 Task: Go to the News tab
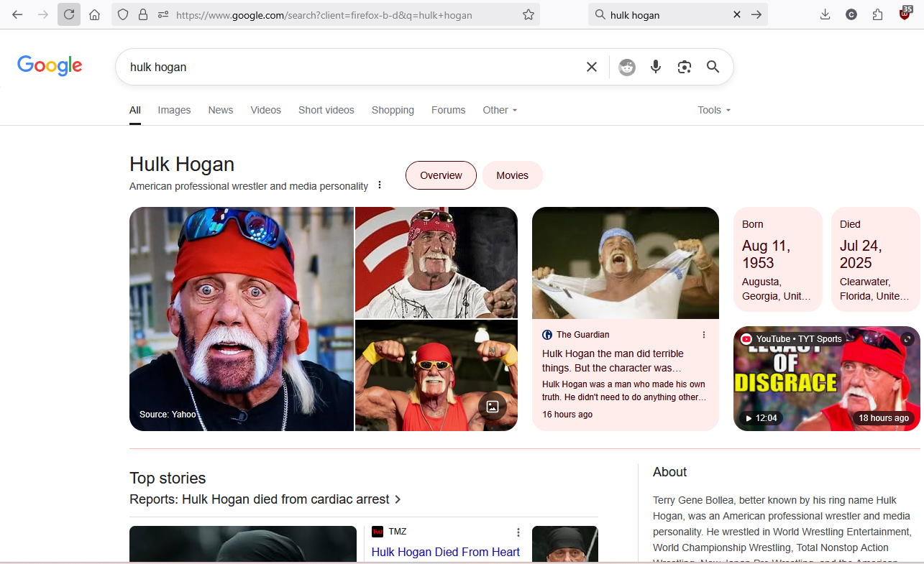tap(220, 110)
